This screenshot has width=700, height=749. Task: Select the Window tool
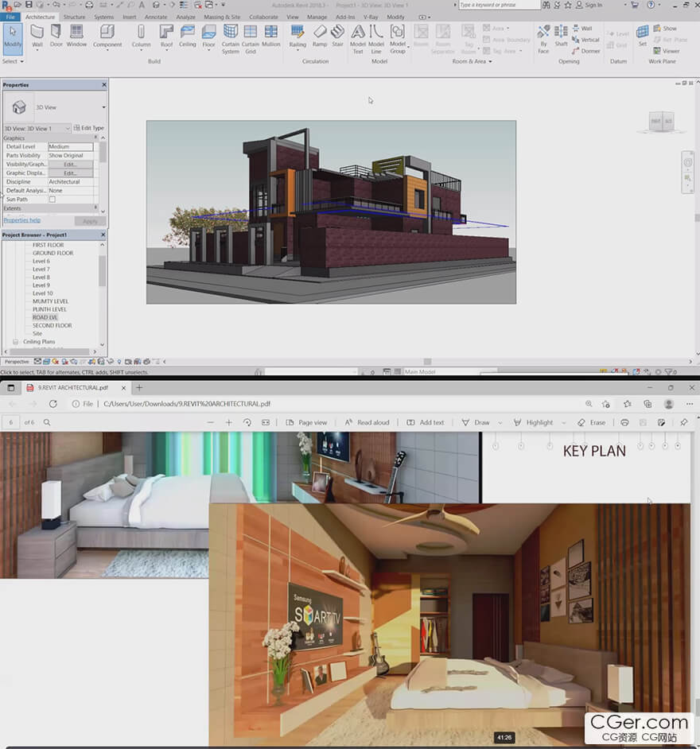76,37
